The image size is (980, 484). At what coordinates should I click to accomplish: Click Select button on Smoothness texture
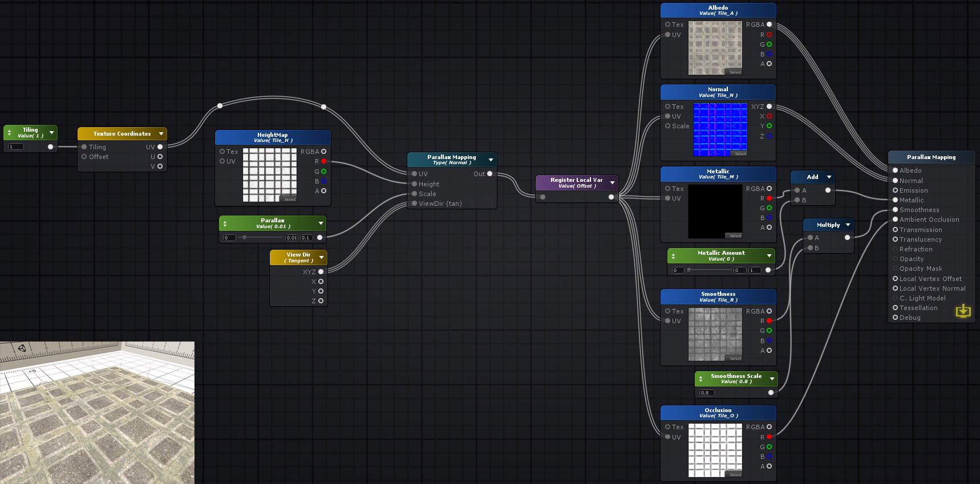point(735,358)
